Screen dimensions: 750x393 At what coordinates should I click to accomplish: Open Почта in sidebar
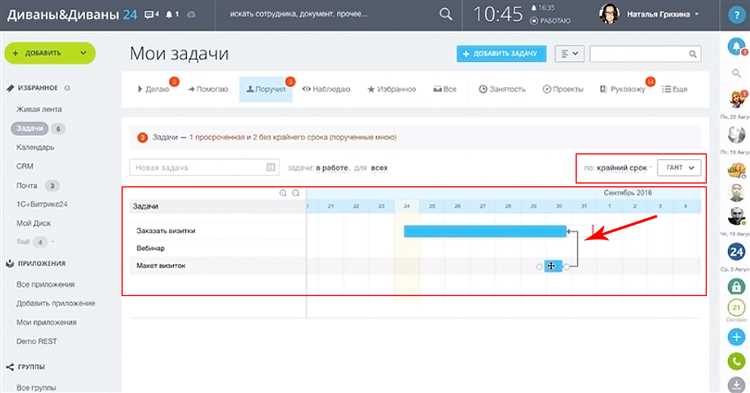(x=27, y=186)
